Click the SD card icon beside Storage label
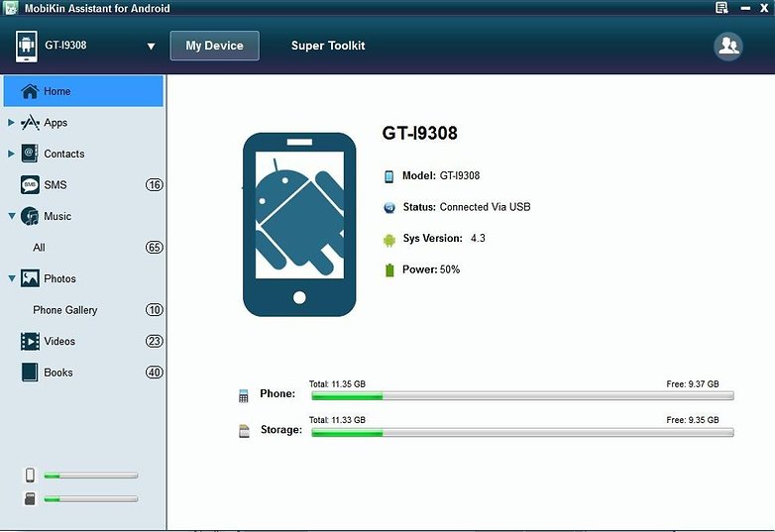The image size is (775, 532). (244, 431)
